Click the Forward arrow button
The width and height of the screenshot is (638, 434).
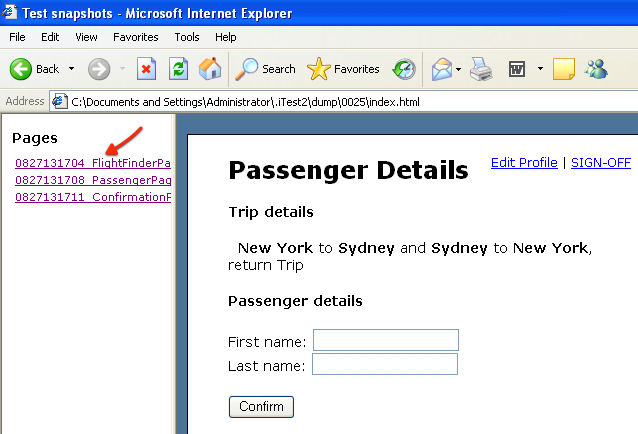(99, 69)
